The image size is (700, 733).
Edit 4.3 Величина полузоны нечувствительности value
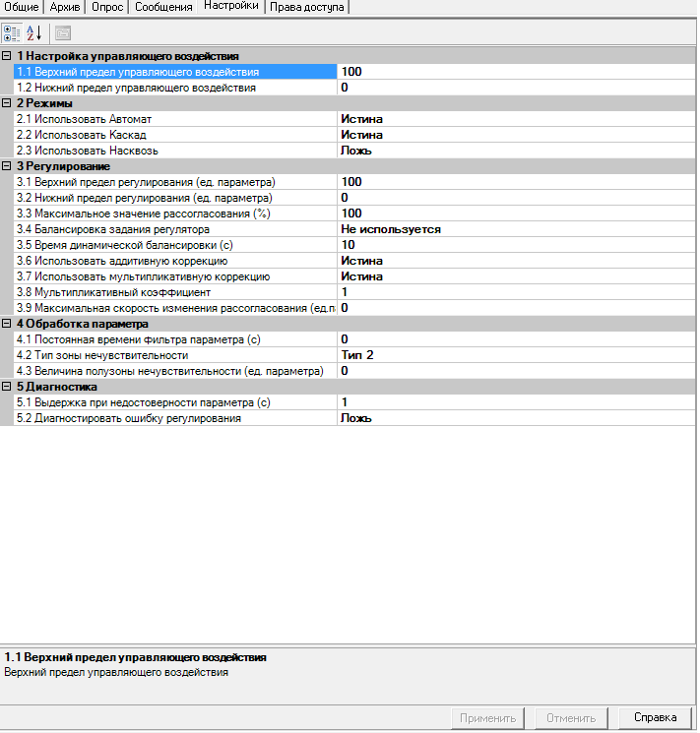(516, 371)
